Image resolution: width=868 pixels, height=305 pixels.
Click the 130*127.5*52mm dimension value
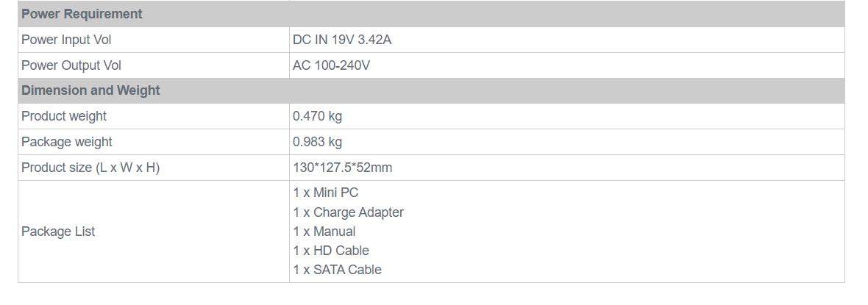click(x=343, y=168)
